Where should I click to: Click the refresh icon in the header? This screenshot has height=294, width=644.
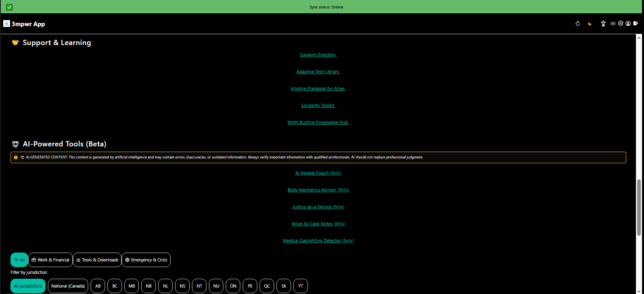click(x=578, y=24)
